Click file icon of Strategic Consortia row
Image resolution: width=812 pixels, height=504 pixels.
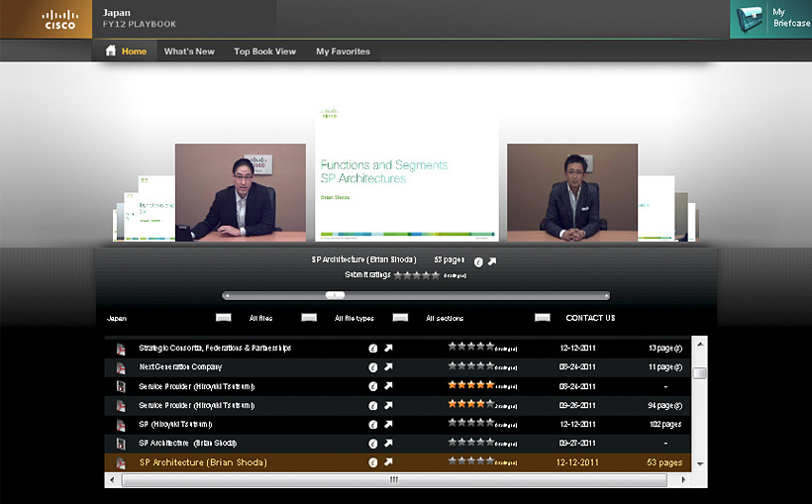(121, 349)
